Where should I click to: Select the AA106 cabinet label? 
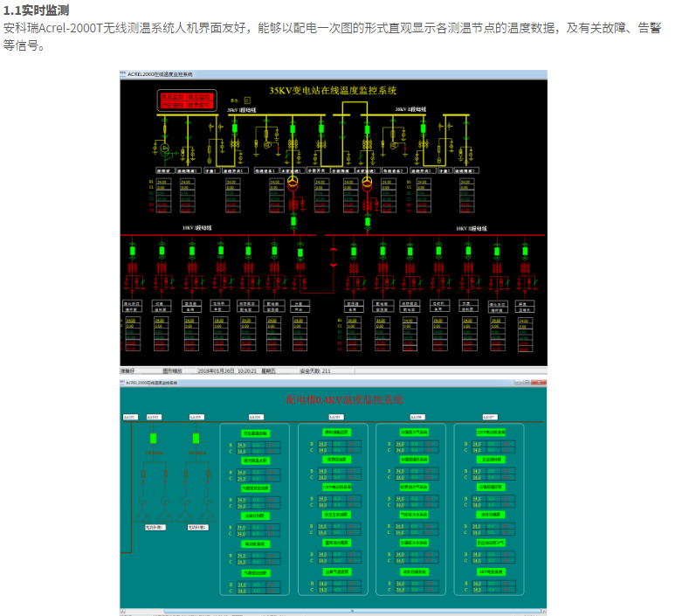tap(417, 417)
